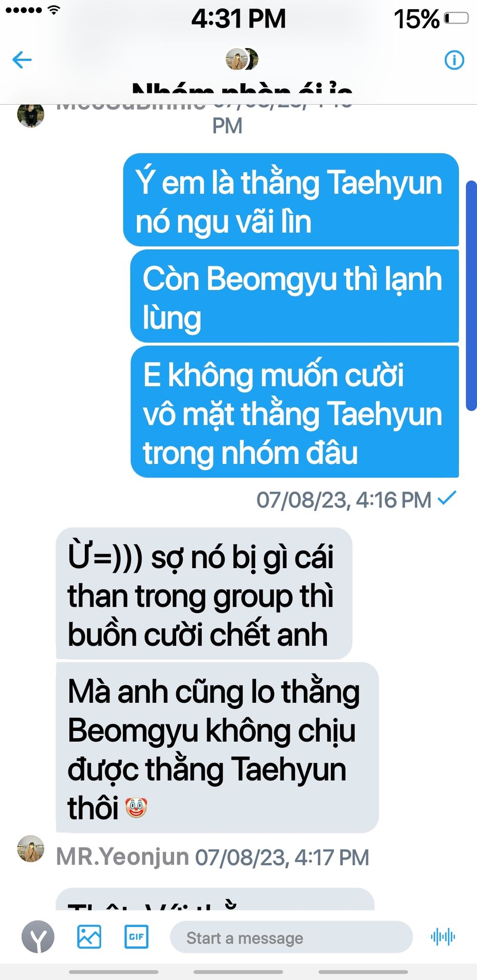
Task: Tap message starting 'Ý em là thằng Taehyun'
Action: pos(291,200)
